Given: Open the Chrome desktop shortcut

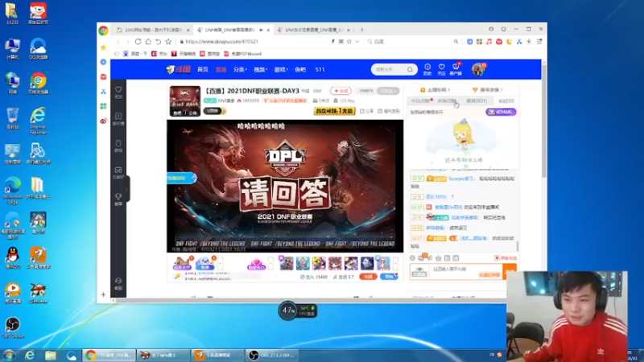Looking at the screenshot, I should [38, 84].
